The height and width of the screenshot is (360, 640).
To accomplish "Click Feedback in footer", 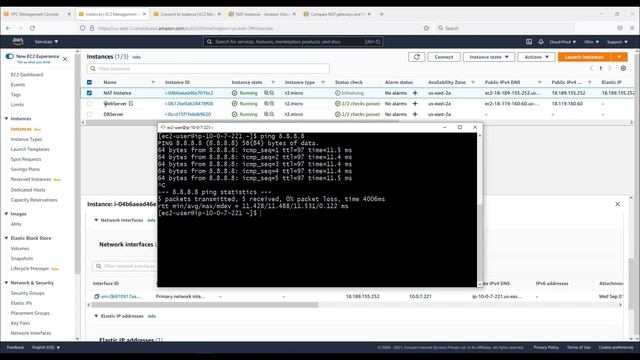I will tap(16, 347).
